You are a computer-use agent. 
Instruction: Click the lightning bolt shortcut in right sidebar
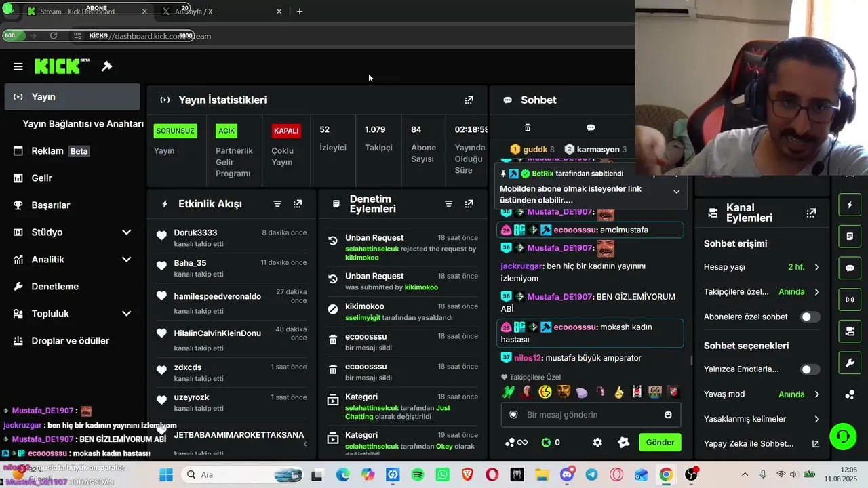pos(850,205)
